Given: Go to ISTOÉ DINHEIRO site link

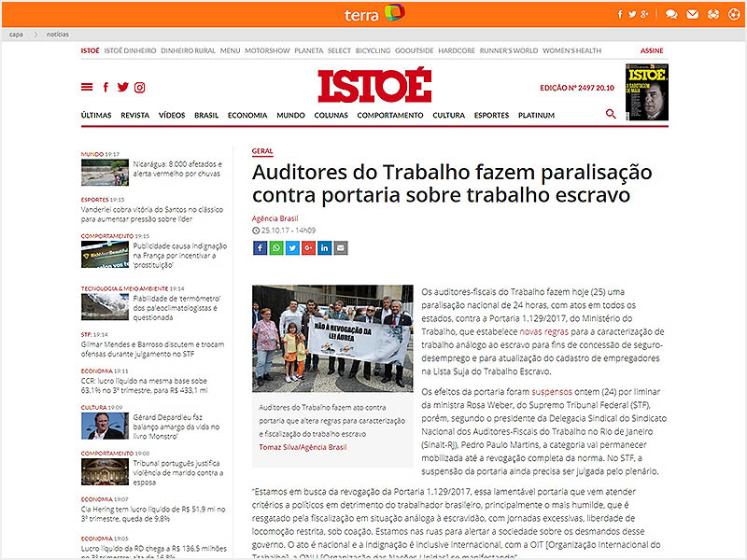Looking at the screenshot, I should click(130, 50).
